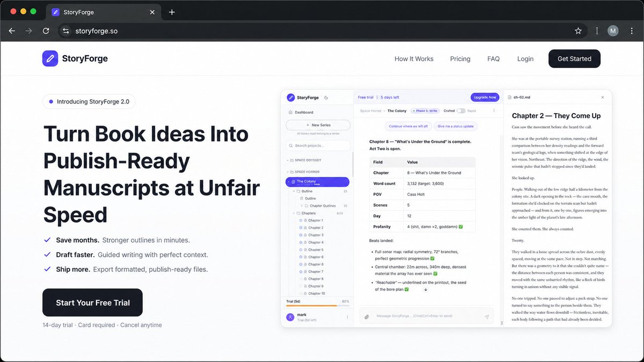The height and width of the screenshot is (362, 644).
Task: Open the FAQ nav link
Action: tap(493, 59)
